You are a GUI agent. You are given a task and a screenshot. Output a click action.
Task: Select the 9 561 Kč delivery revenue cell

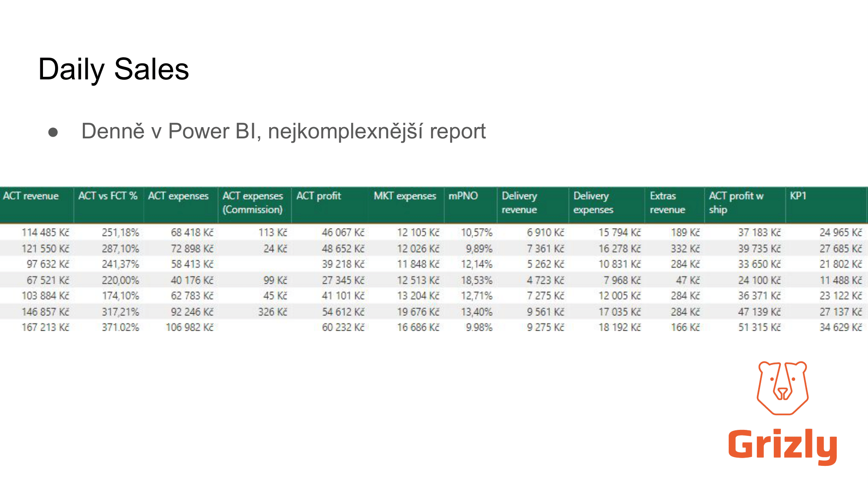point(546,312)
